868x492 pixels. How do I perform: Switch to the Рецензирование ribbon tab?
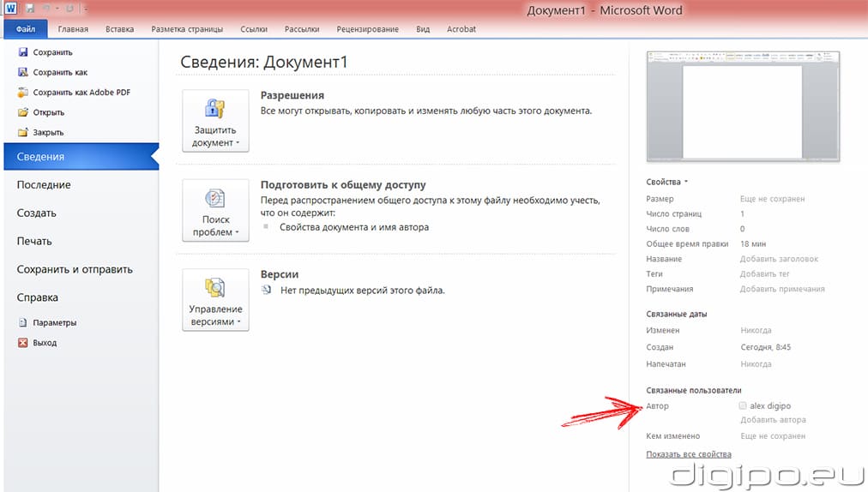coord(367,29)
